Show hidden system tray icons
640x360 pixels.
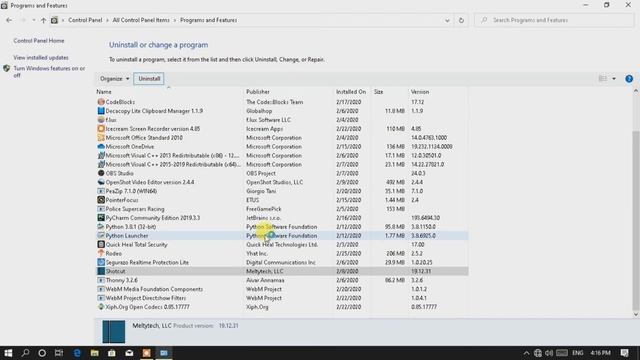click(527, 353)
